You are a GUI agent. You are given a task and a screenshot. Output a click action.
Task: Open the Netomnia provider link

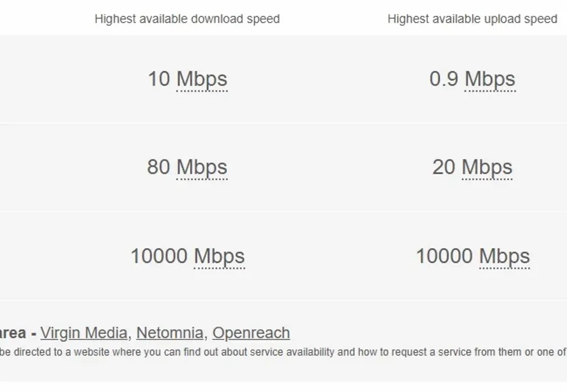coord(169,333)
